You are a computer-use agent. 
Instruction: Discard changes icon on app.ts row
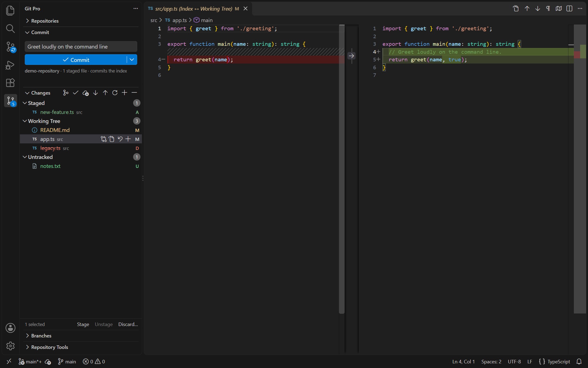coord(120,139)
